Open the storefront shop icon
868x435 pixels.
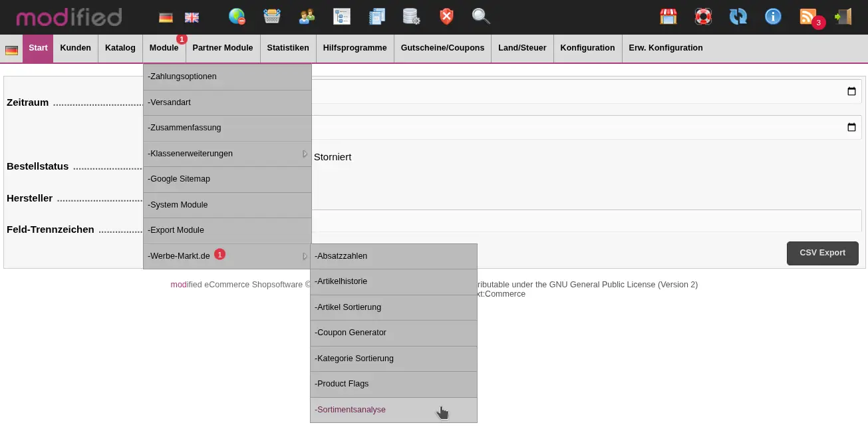point(668,17)
